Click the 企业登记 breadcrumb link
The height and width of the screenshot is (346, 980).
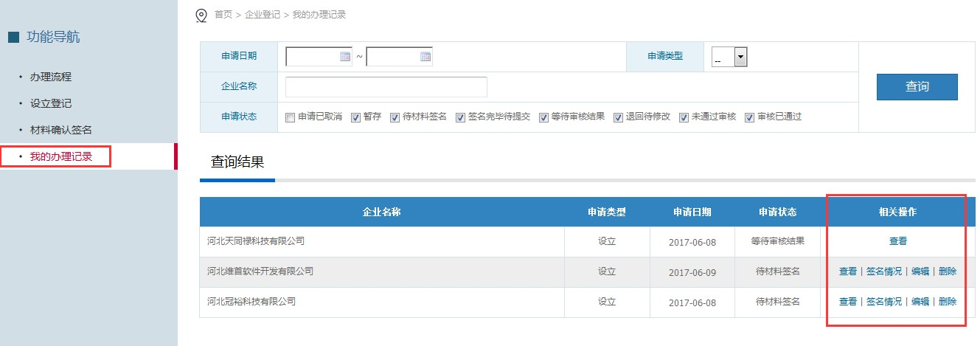point(263,15)
